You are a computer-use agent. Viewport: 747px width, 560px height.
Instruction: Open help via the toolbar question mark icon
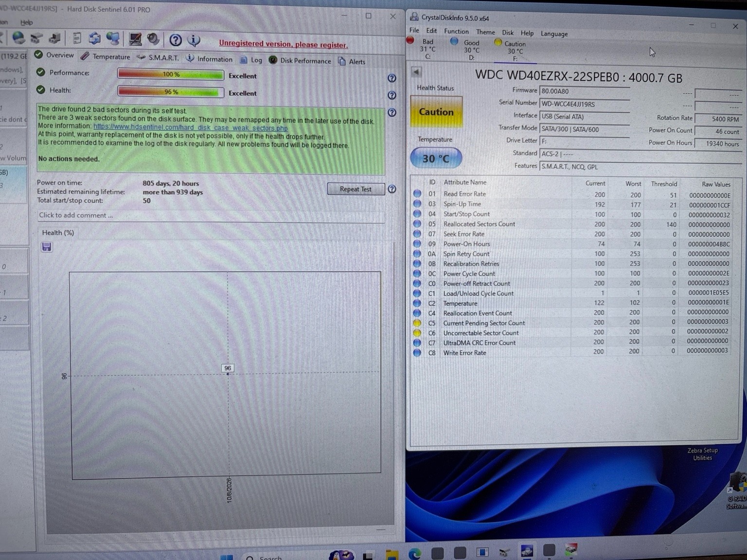tap(176, 40)
